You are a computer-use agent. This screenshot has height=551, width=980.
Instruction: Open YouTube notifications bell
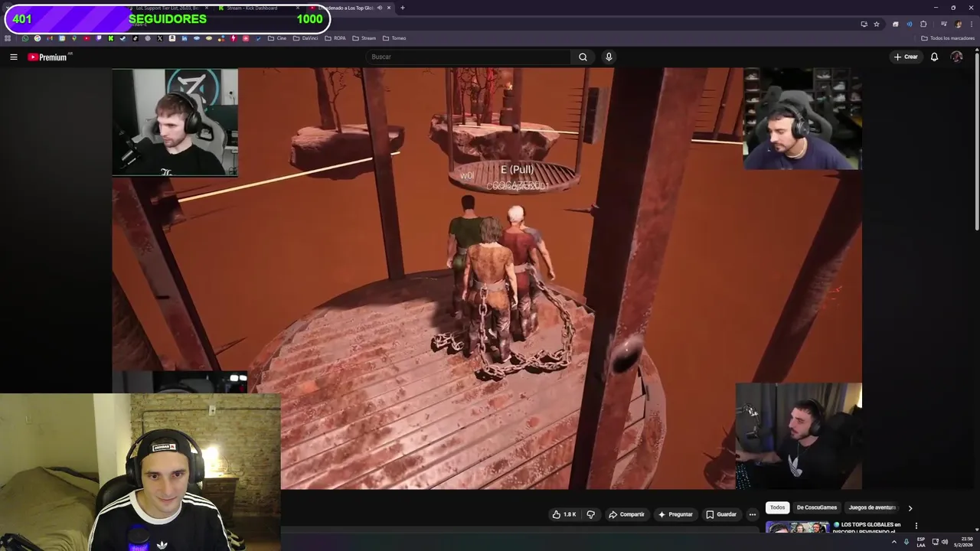(x=934, y=57)
